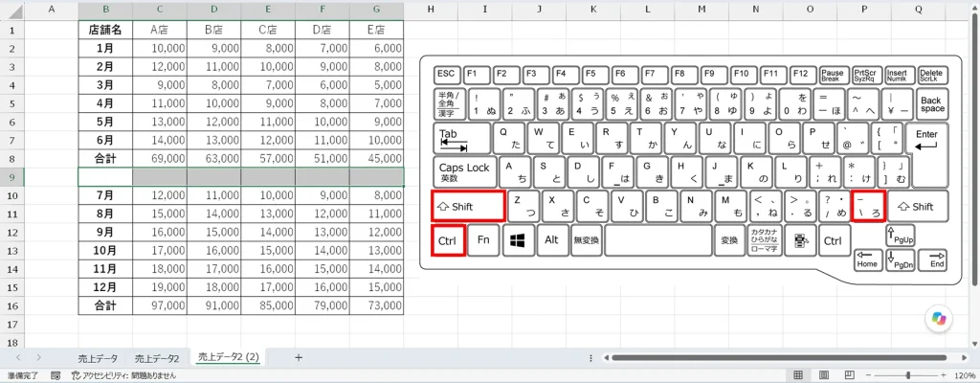Select row 9 header
This screenshot has width=980, height=383.
coord(11,177)
